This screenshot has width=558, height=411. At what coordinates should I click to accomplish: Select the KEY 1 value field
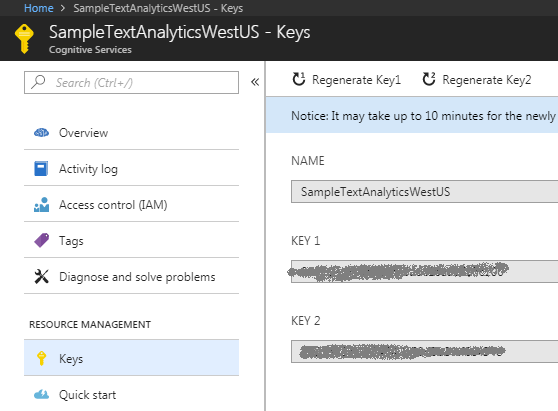click(424, 272)
